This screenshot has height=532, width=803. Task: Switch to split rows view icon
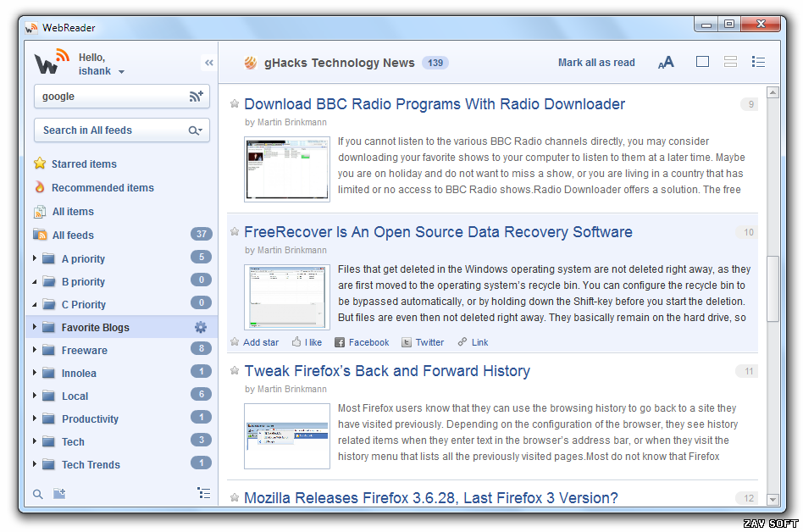(730, 62)
